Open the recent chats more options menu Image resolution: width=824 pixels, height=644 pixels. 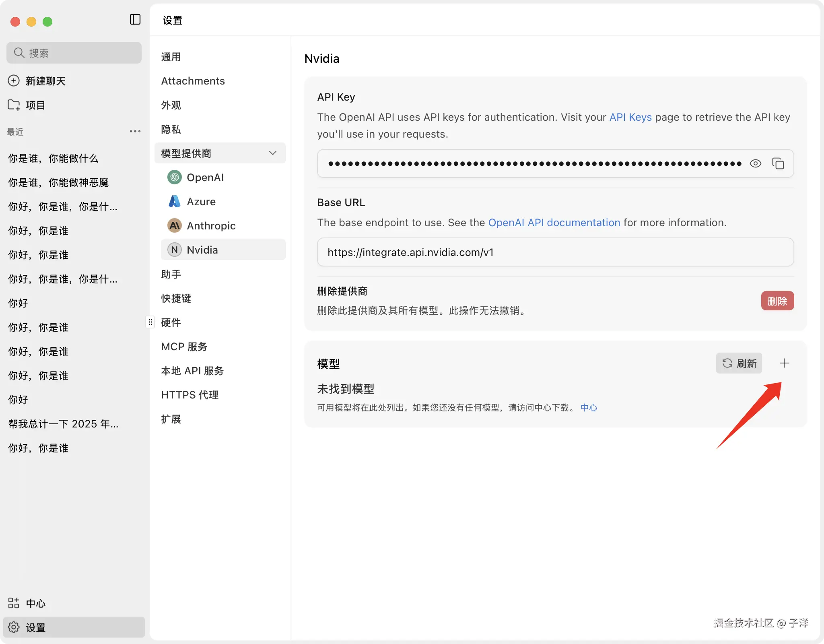coord(135,131)
